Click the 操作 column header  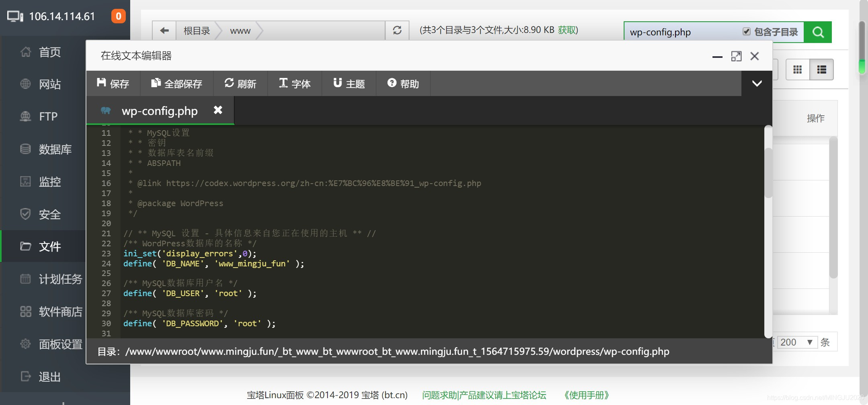[x=815, y=118]
